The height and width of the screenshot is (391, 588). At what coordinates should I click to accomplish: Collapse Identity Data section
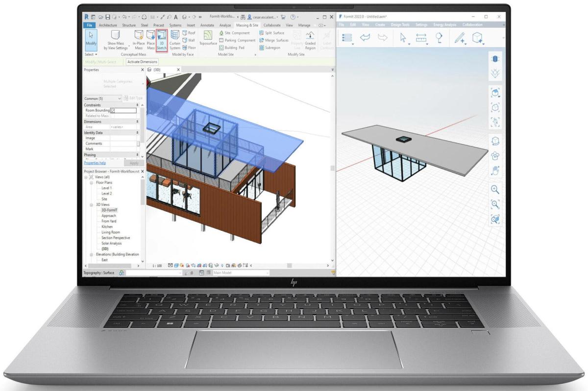point(137,132)
